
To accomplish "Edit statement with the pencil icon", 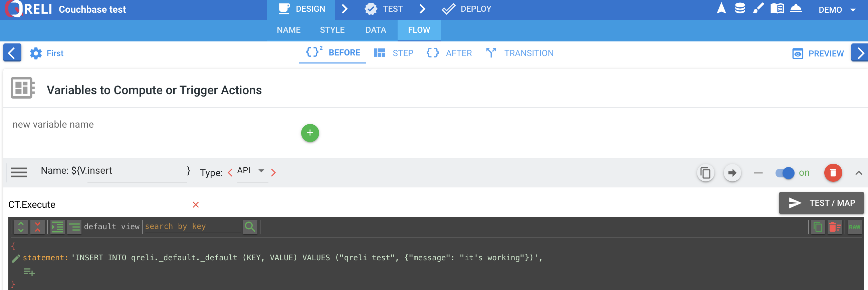I will tap(16, 258).
